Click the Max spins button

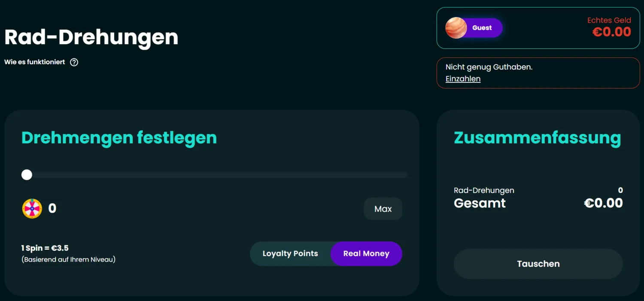383,209
